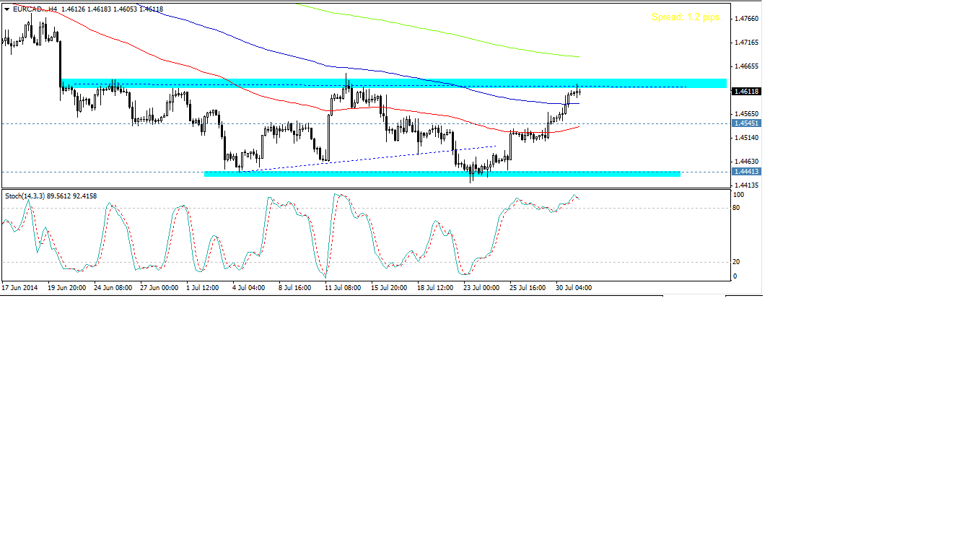
Task: Click the stochastic 20 level label
Action: [x=736, y=262]
